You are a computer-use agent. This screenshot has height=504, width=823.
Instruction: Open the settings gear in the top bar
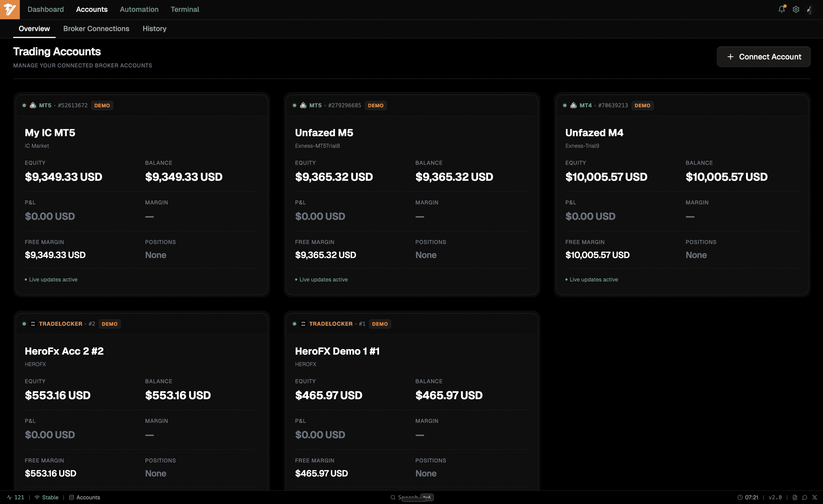(796, 9)
